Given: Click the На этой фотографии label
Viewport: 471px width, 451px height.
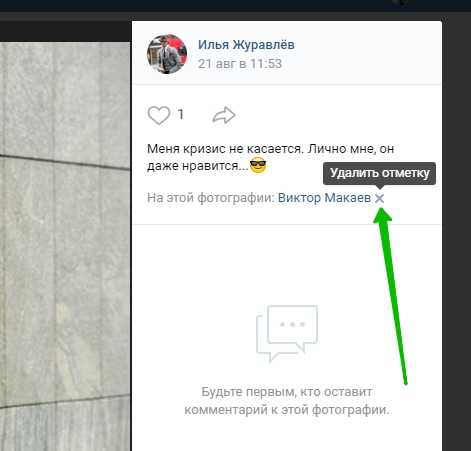Looking at the screenshot, I should 211,198.
